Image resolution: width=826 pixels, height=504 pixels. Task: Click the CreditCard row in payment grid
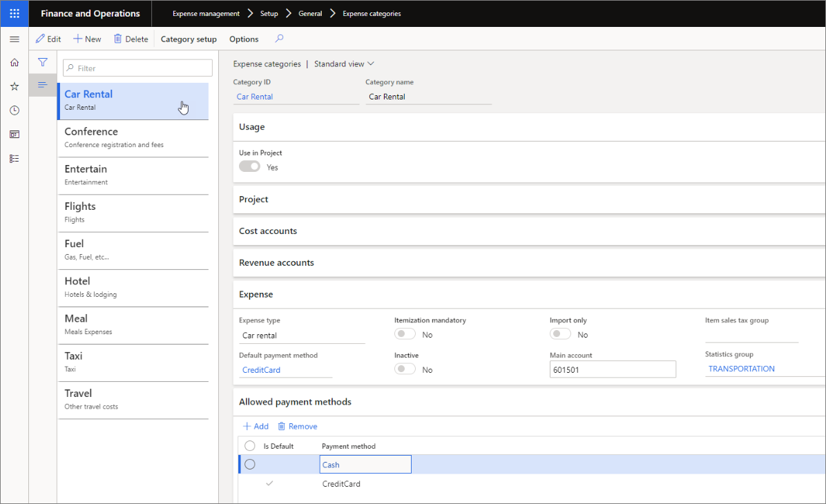point(532,483)
